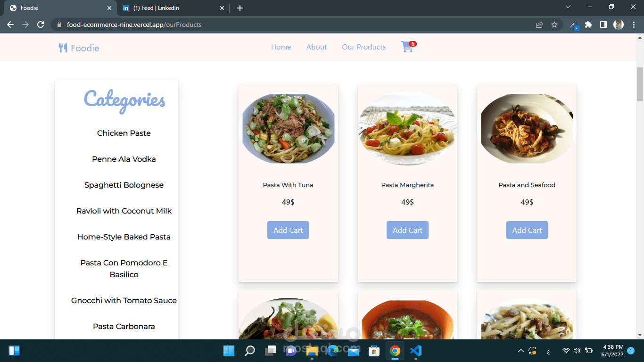Screen dimensions: 644x362
Task: Open the shopping cart with 6 items
Action: (x=406, y=47)
